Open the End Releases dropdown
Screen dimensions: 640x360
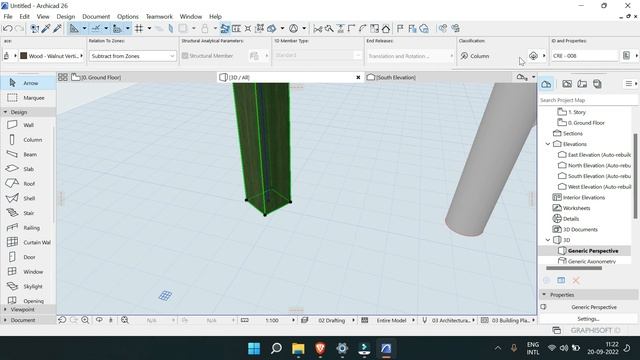click(x=410, y=56)
